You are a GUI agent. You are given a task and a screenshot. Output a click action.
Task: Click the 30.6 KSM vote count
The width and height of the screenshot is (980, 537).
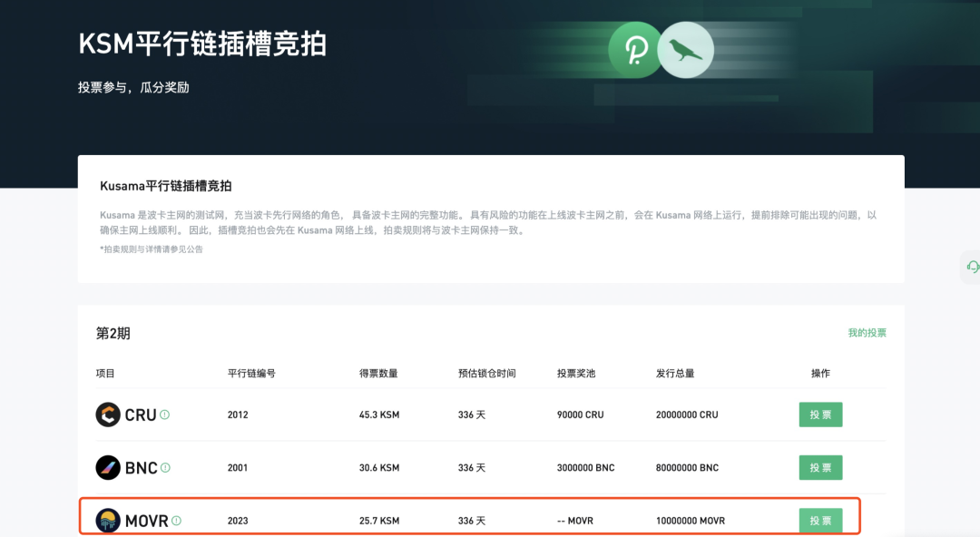point(378,468)
